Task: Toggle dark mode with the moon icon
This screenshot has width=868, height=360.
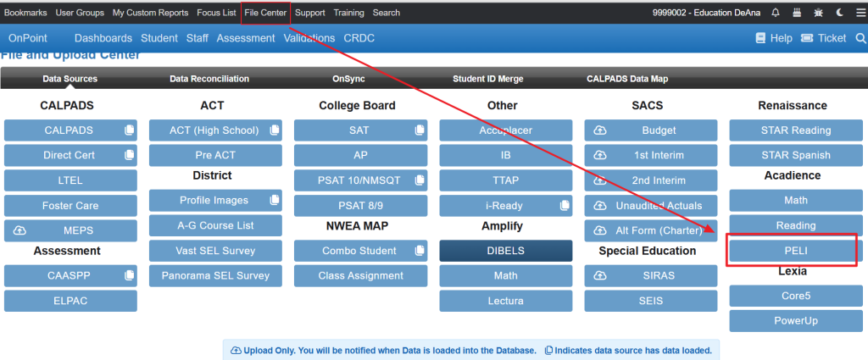Action: pos(839,13)
